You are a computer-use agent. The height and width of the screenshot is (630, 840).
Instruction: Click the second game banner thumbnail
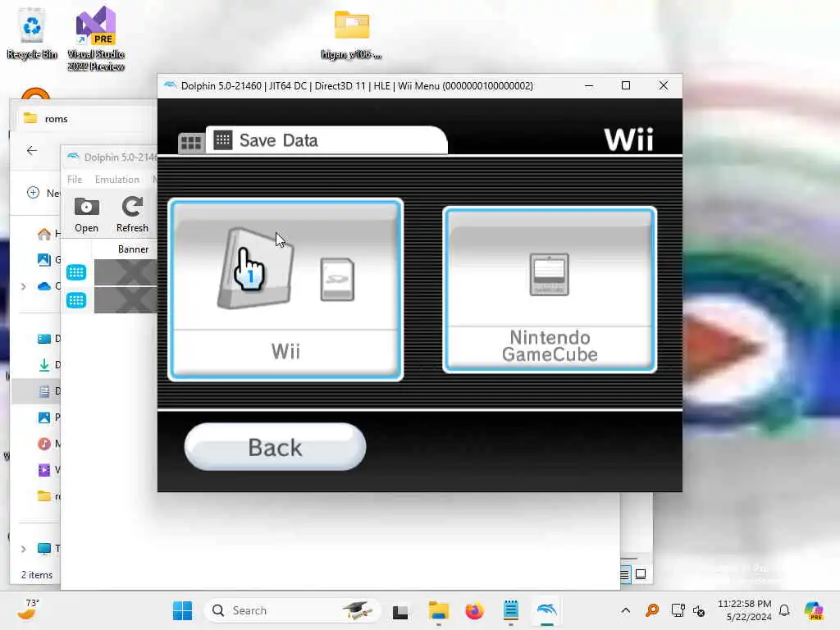point(126,300)
